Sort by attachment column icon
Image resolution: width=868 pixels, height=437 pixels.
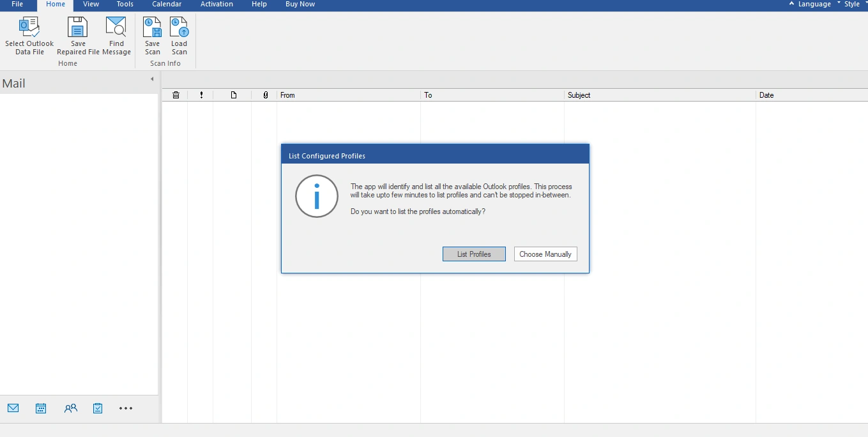266,95
